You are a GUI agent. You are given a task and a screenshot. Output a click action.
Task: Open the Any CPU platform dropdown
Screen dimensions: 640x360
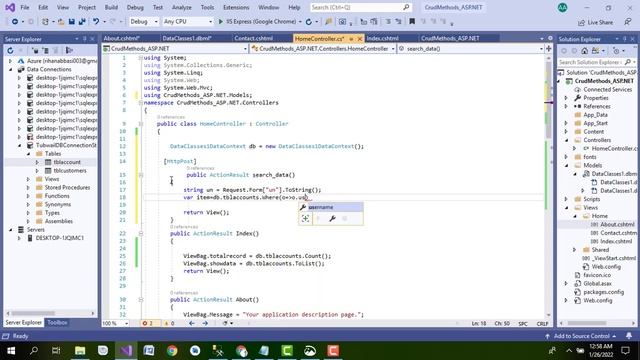(187, 22)
